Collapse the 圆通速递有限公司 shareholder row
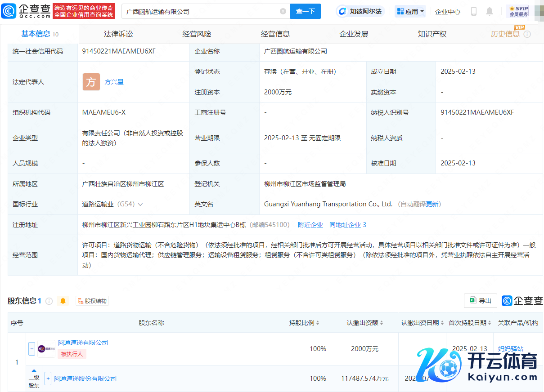544x392 pixels. click(32, 348)
